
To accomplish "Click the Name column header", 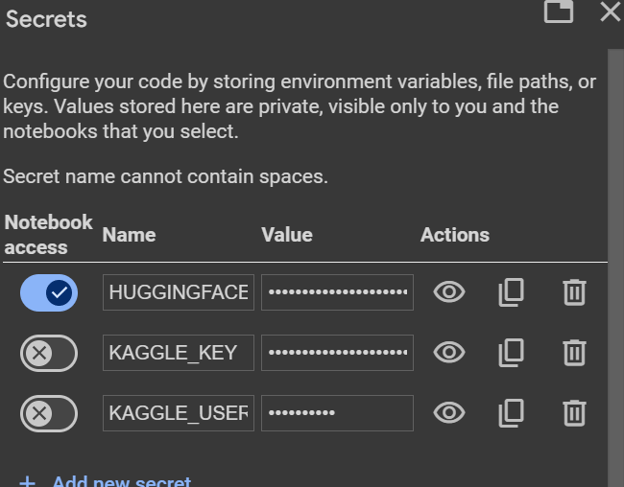I will [x=129, y=235].
